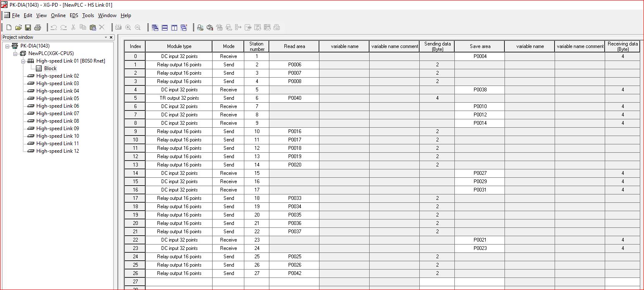Tile windows horizontally via the toolbar icon

(x=165, y=28)
